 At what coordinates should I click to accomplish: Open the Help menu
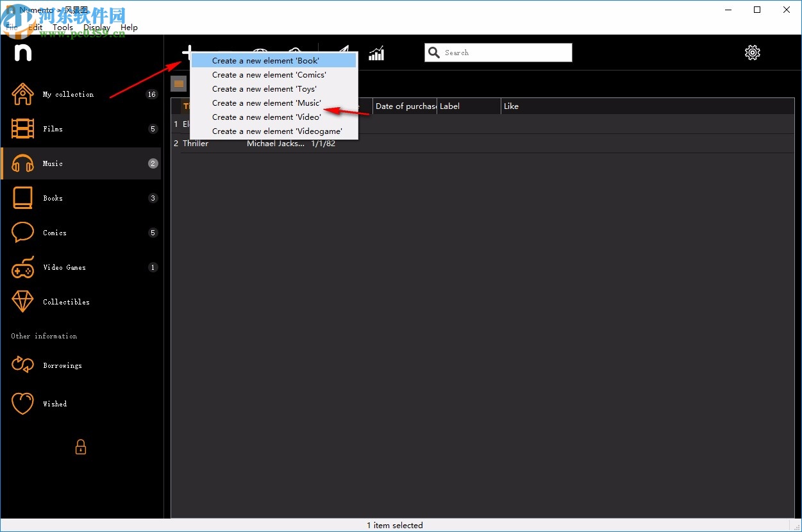129,28
